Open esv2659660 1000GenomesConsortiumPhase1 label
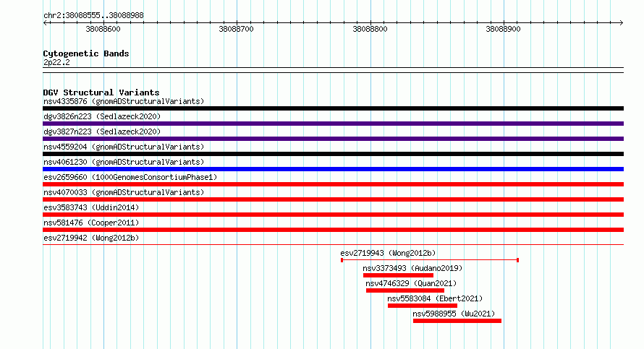This screenshot has width=644, height=349. [x=130, y=177]
